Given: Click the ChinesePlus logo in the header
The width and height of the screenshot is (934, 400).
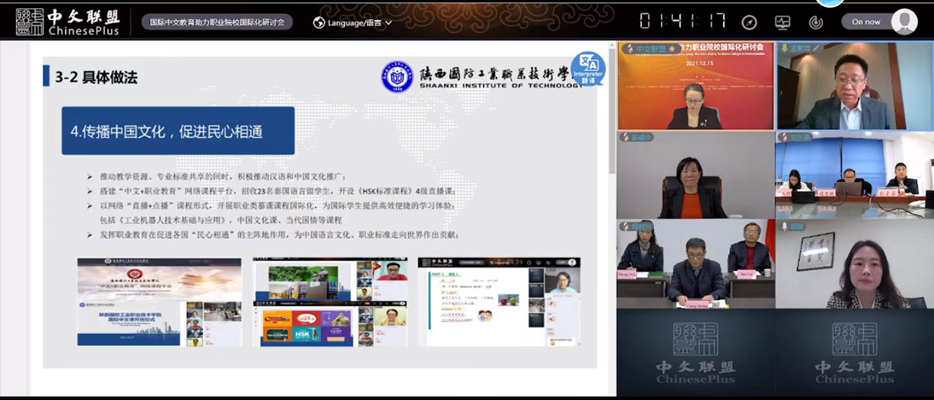Looking at the screenshot, I should coord(65,21).
